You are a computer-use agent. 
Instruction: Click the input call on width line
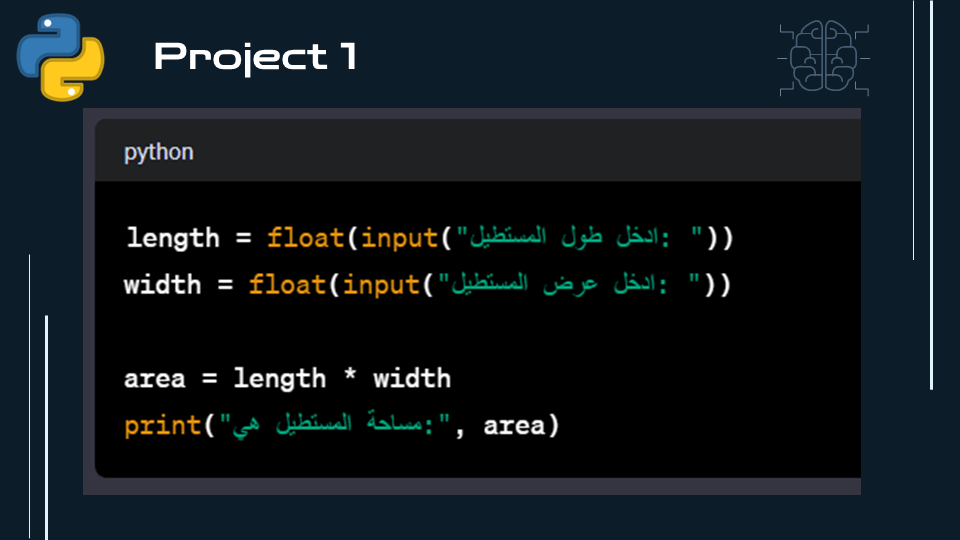(381, 285)
